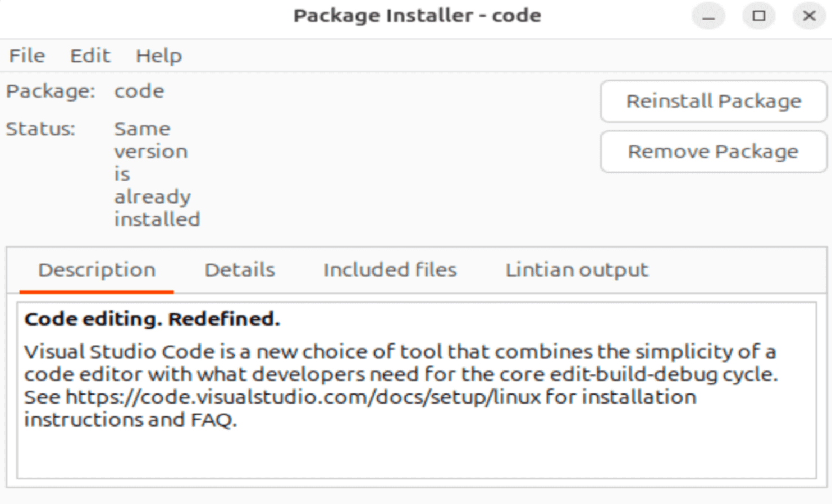The height and width of the screenshot is (504, 832).
Task: Click the "Code editing. Redefined." heading
Action: (152, 319)
